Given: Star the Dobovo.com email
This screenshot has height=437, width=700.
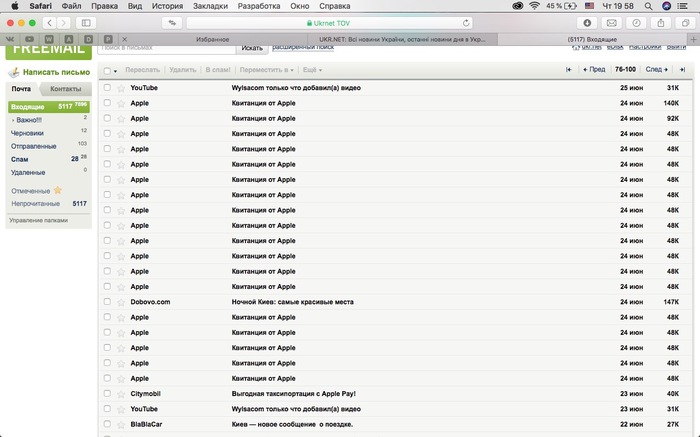Looking at the screenshot, I should tap(120, 301).
